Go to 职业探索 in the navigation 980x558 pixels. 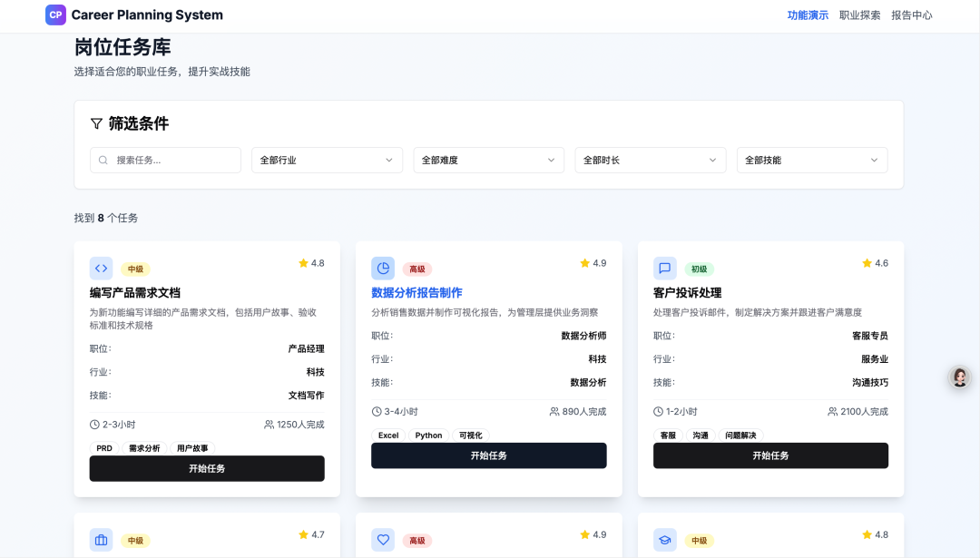(859, 15)
